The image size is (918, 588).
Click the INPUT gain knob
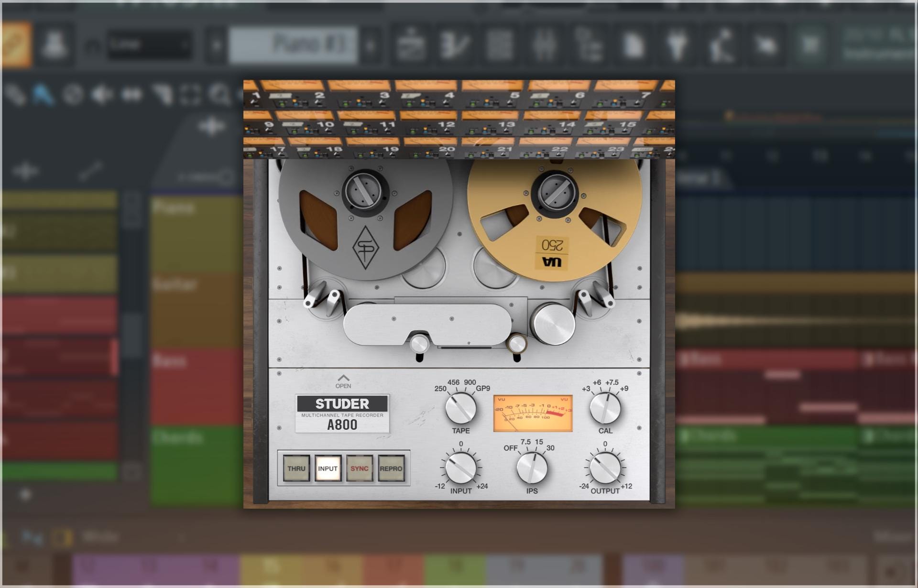click(x=461, y=468)
